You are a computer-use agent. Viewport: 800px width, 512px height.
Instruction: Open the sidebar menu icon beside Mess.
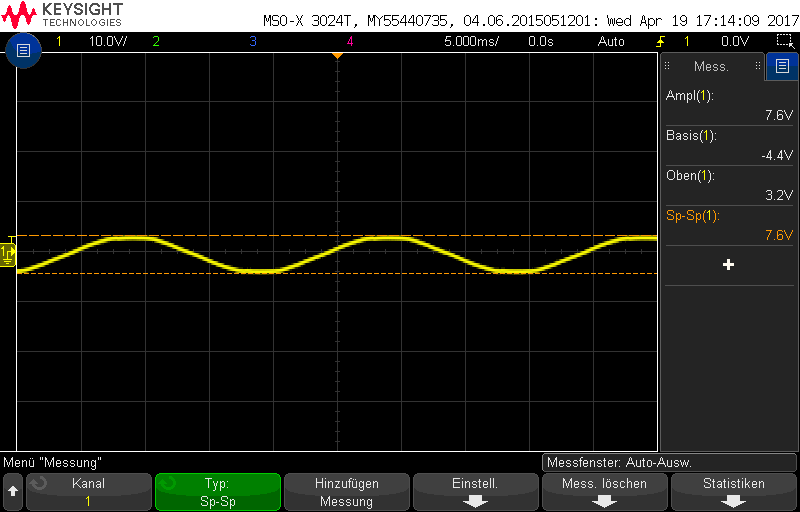click(x=782, y=66)
